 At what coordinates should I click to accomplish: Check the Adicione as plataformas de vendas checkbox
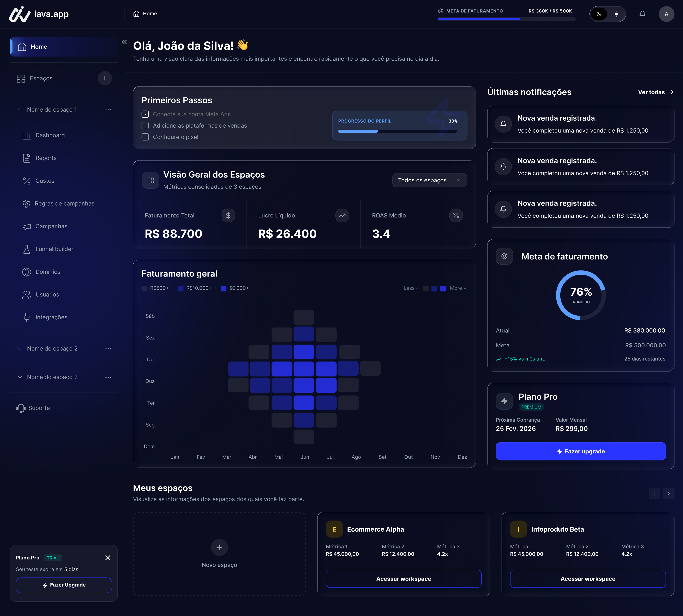coord(145,125)
